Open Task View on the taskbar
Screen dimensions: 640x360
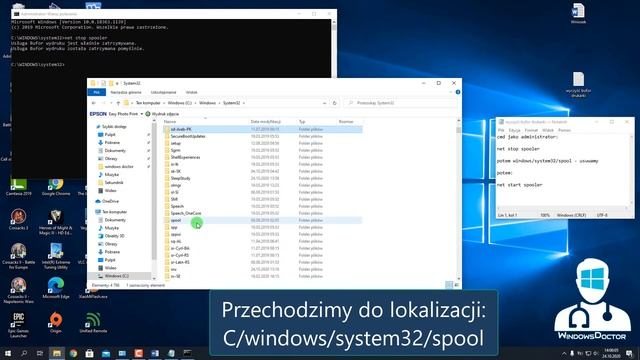pyautogui.click(x=40, y=353)
